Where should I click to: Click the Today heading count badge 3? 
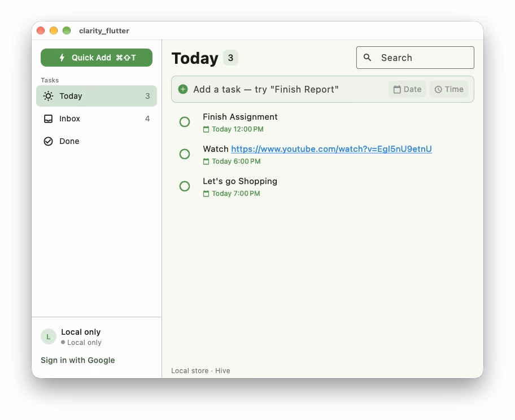pos(230,58)
